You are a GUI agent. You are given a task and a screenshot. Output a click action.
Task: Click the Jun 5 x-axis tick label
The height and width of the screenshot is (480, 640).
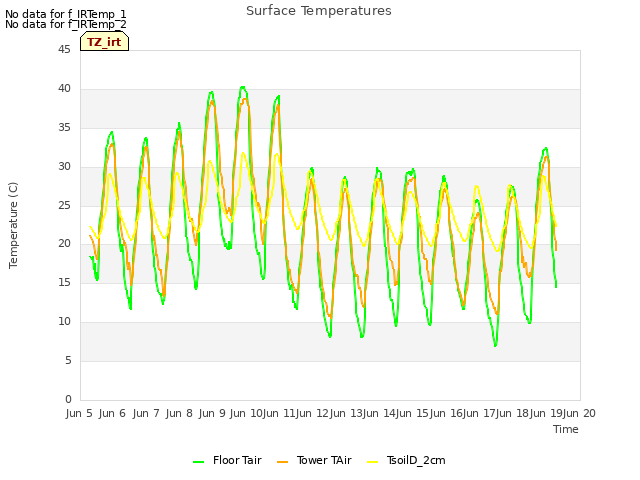pos(79,413)
